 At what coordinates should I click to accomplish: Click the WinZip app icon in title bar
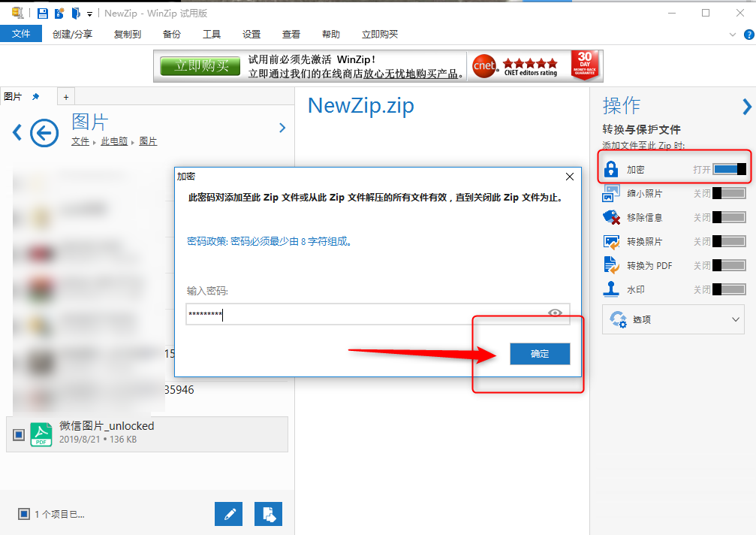tap(17, 13)
